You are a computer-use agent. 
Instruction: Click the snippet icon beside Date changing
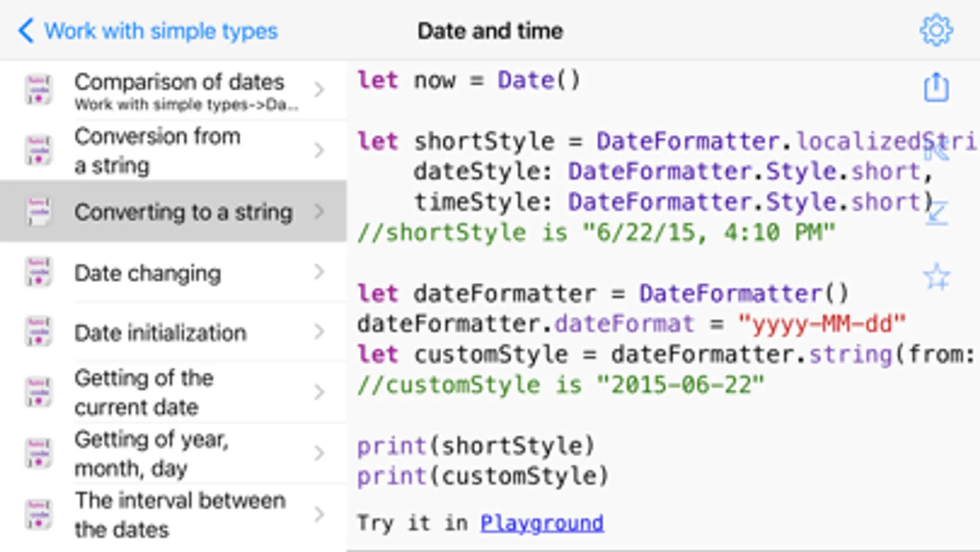(38, 272)
